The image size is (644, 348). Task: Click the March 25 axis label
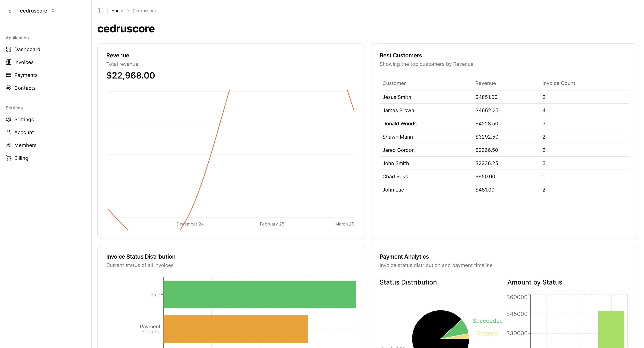coord(345,224)
